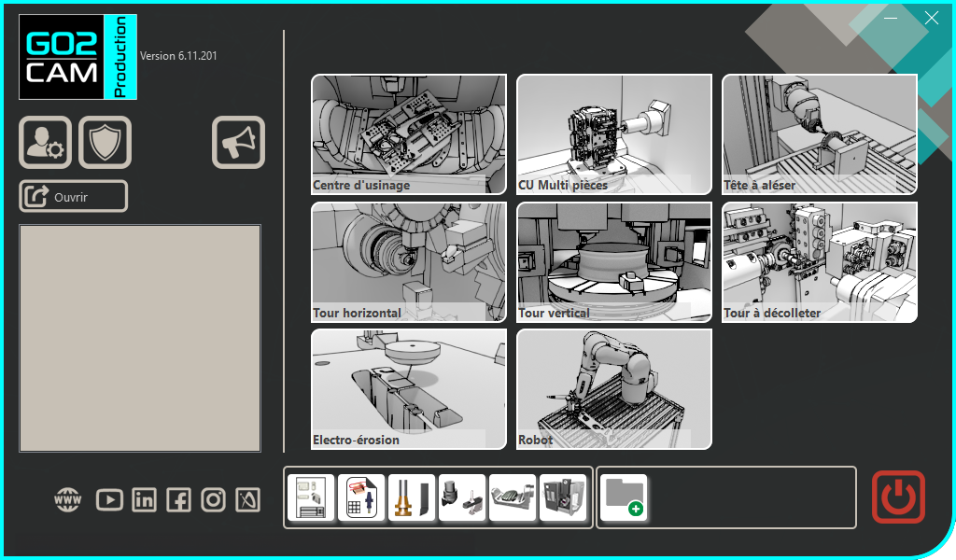The height and width of the screenshot is (560, 956).
Task: Select the post-processor document icon
Action: point(310,497)
